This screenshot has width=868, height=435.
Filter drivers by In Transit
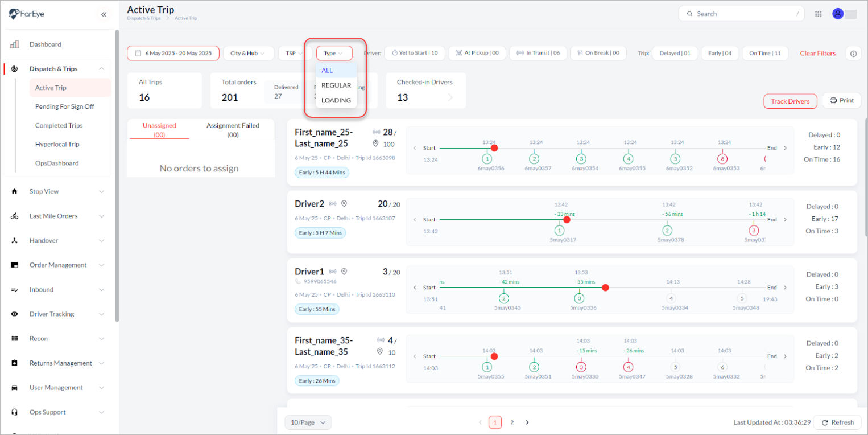coord(538,53)
